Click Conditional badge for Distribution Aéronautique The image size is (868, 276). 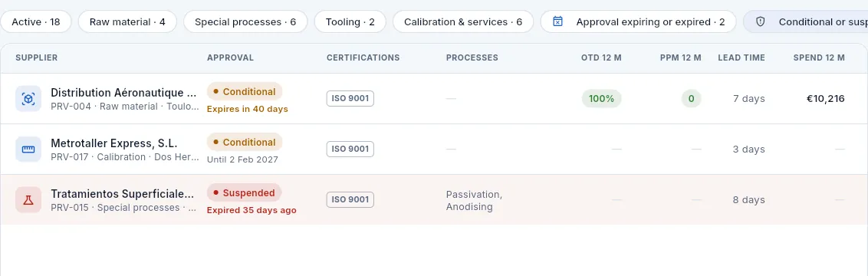click(245, 92)
